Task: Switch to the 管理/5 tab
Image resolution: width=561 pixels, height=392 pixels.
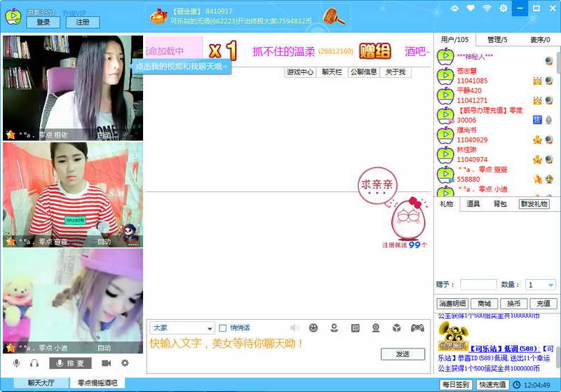Action: pos(497,40)
